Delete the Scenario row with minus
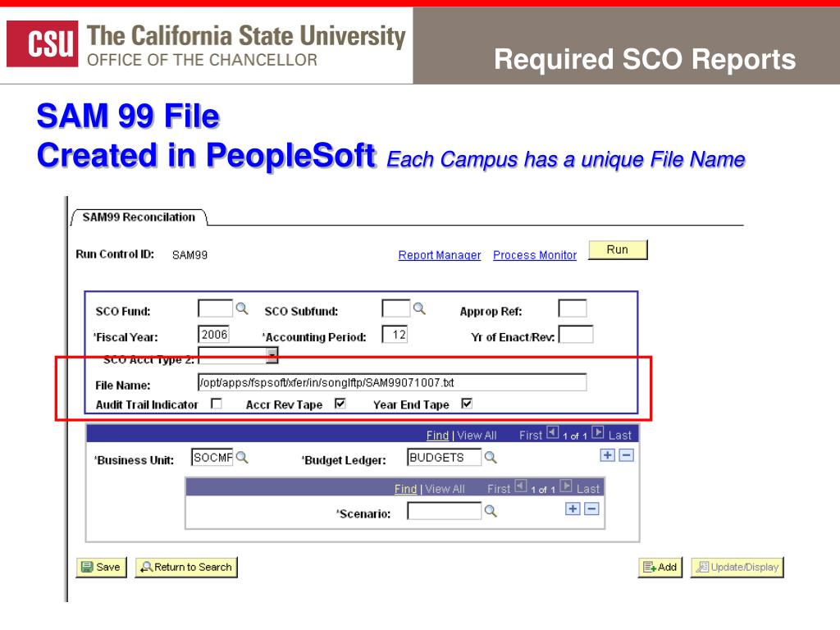Image resolution: width=840 pixels, height=630 pixels. tap(591, 509)
